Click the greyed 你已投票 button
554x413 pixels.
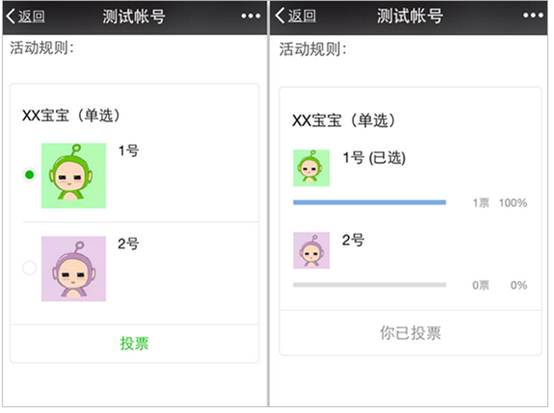tap(410, 333)
